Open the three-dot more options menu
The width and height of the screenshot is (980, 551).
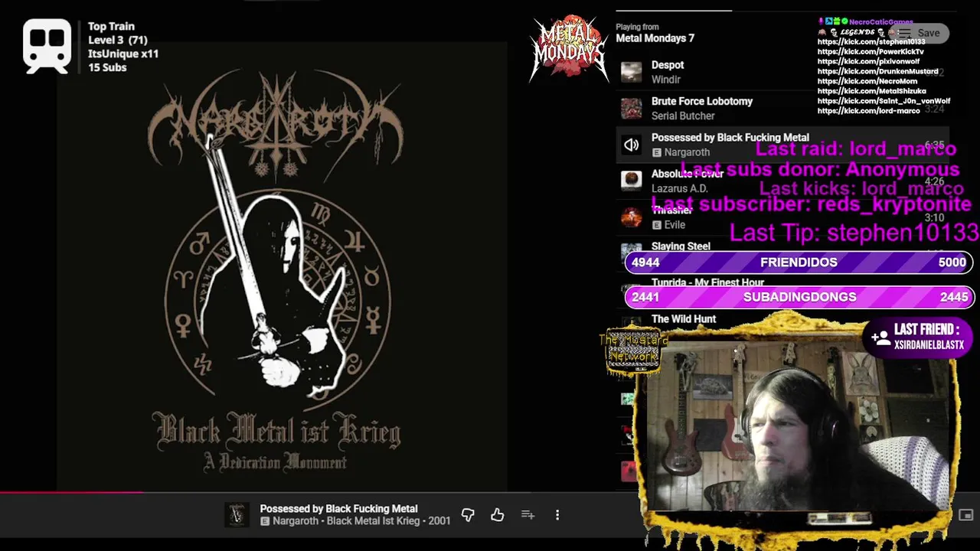tap(557, 515)
